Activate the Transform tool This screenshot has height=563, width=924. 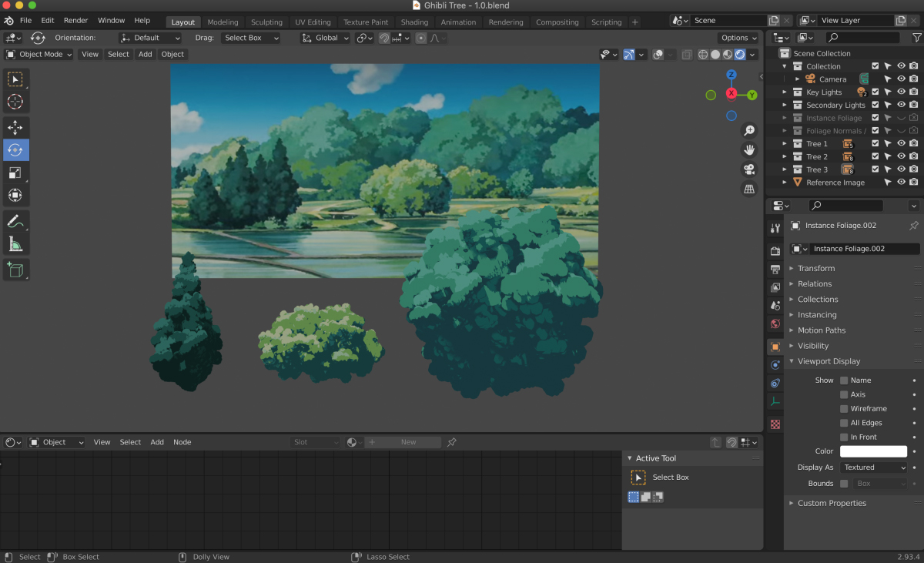pyautogui.click(x=15, y=195)
